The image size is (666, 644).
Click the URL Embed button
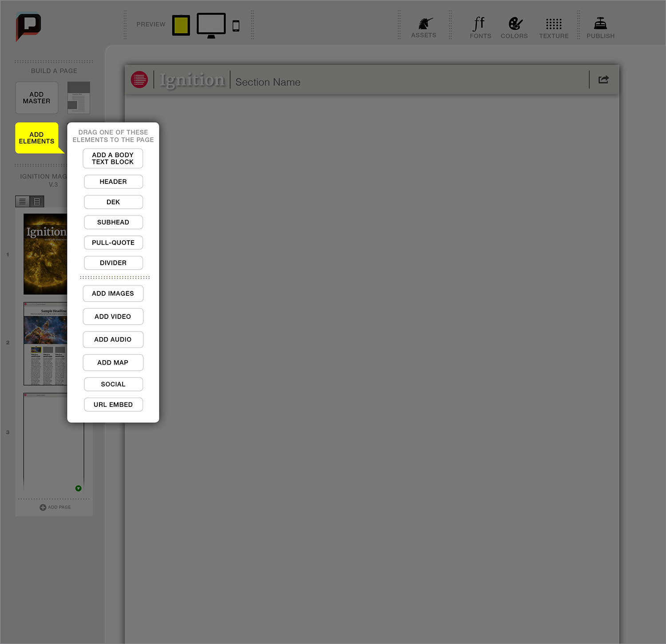point(113,405)
